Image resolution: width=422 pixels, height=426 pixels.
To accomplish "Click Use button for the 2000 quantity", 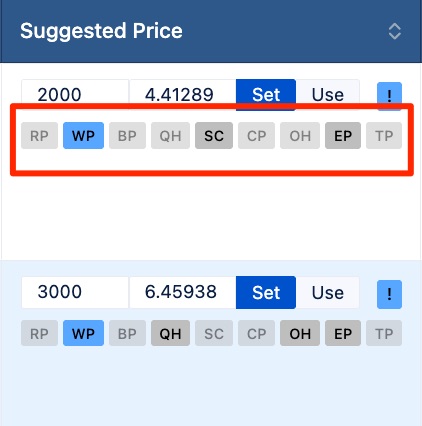I will point(328,95).
